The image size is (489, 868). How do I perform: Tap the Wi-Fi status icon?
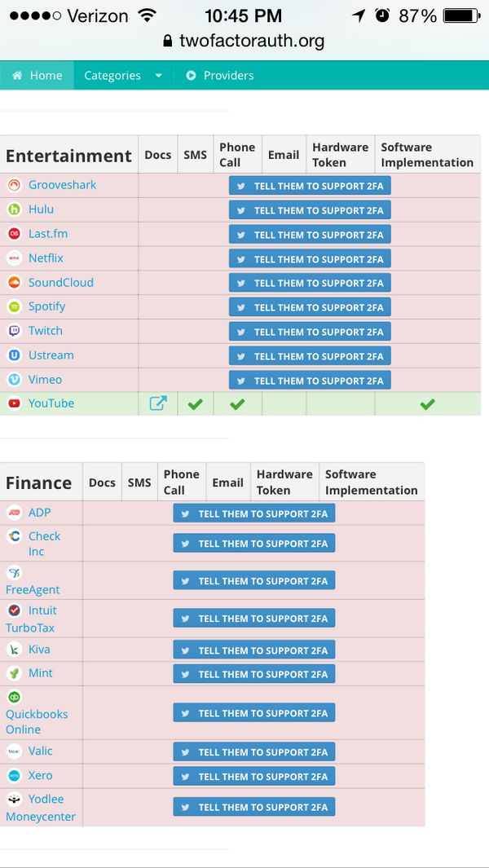(147, 15)
